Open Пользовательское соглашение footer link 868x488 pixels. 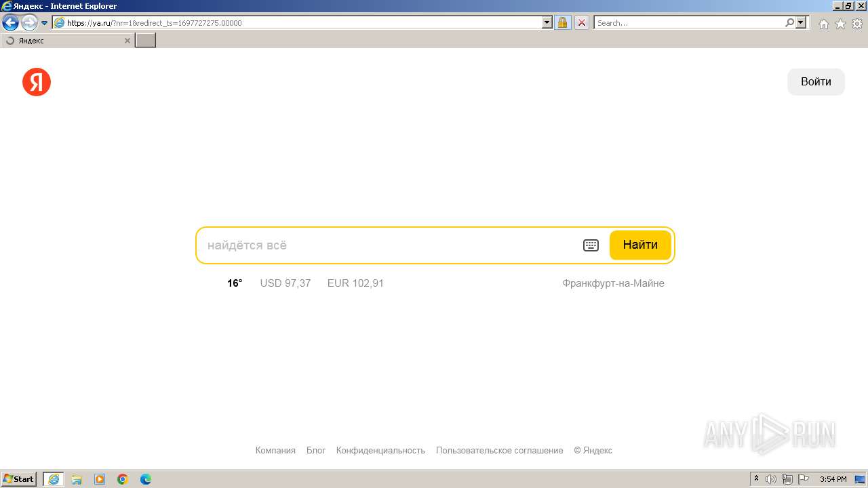coord(499,450)
